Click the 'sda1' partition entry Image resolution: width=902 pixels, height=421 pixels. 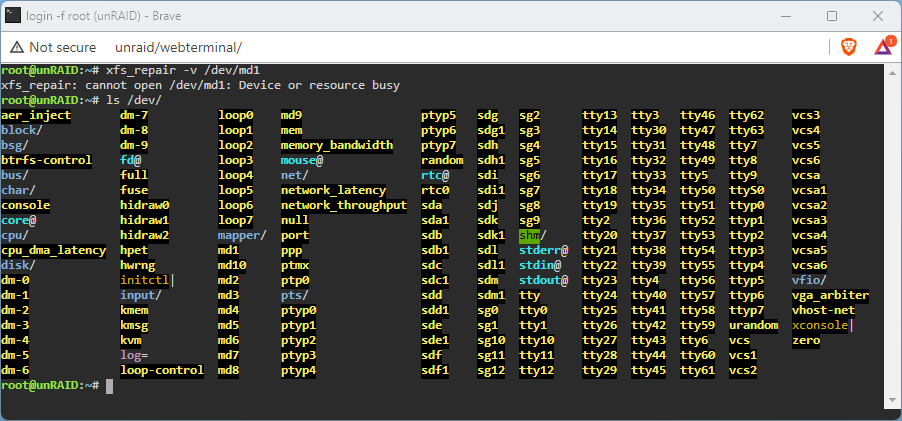point(435,220)
